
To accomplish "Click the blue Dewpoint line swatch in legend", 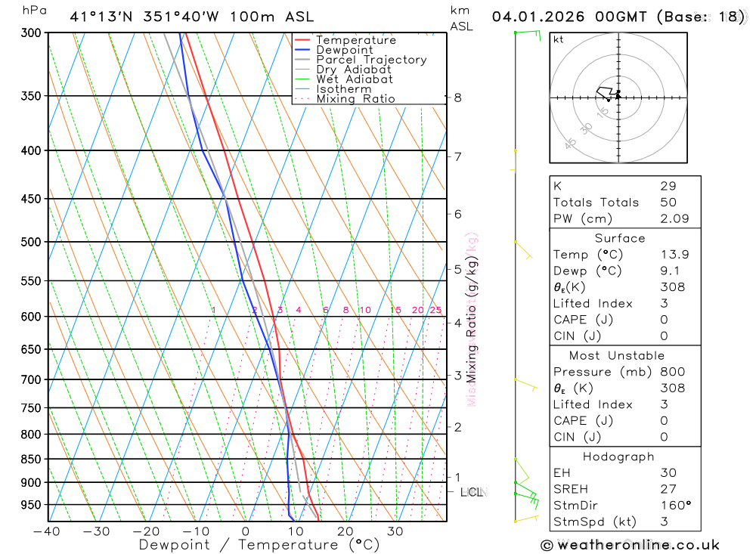I will 302,50.
